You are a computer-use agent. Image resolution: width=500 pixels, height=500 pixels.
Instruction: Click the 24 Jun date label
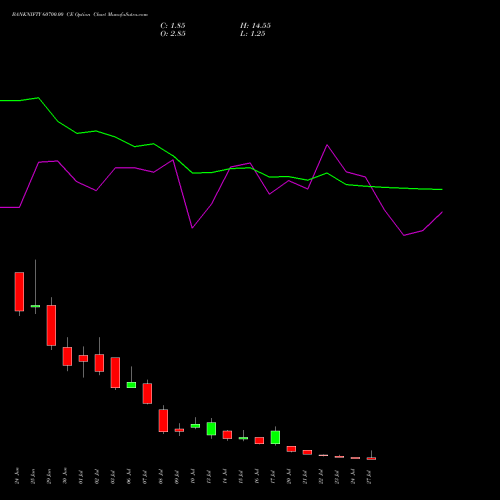17,476
